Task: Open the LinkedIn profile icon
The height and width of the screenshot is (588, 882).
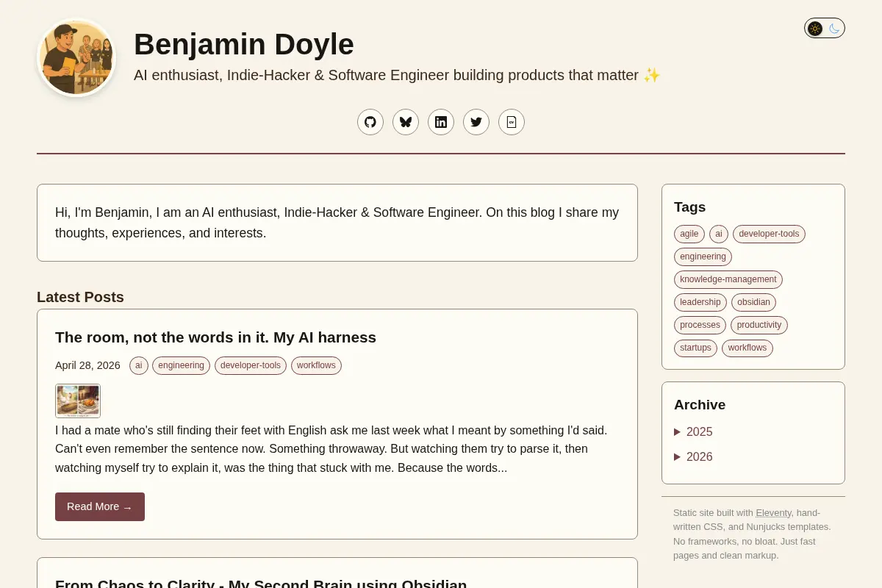Action: (x=441, y=122)
